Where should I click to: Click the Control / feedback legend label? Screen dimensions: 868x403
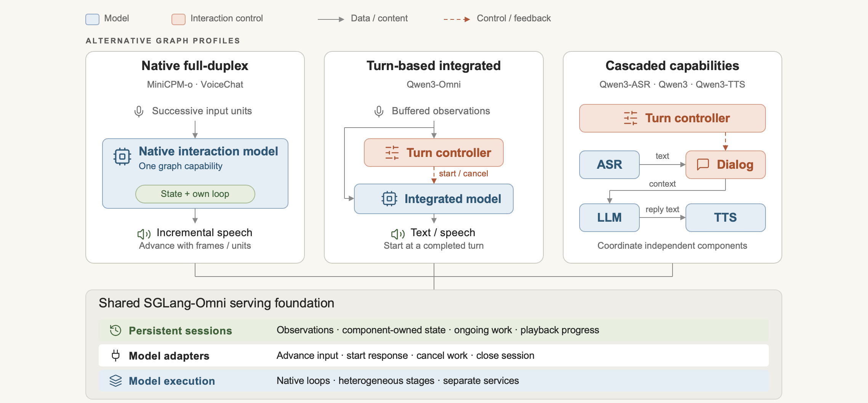point(514,18)
